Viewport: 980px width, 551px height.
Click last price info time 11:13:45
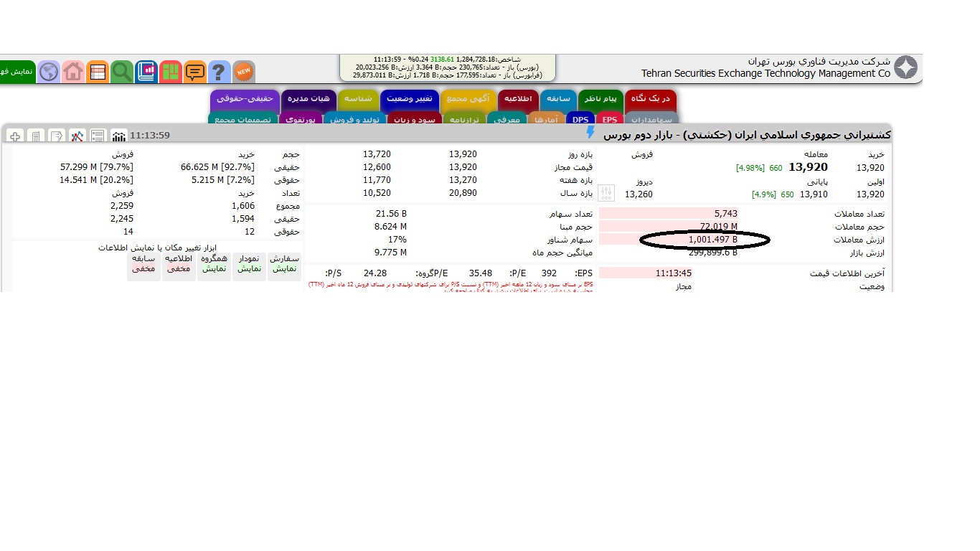click(x=674, y=273)
